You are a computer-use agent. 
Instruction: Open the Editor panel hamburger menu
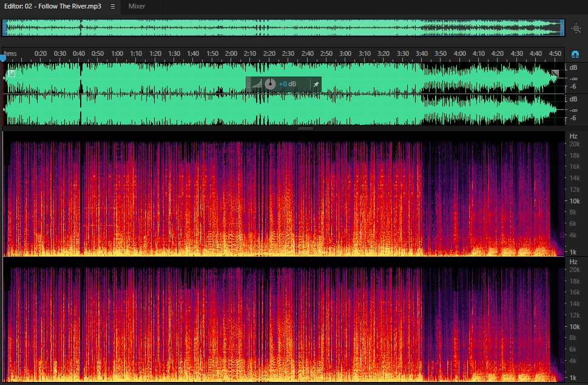tap(112, 7)
